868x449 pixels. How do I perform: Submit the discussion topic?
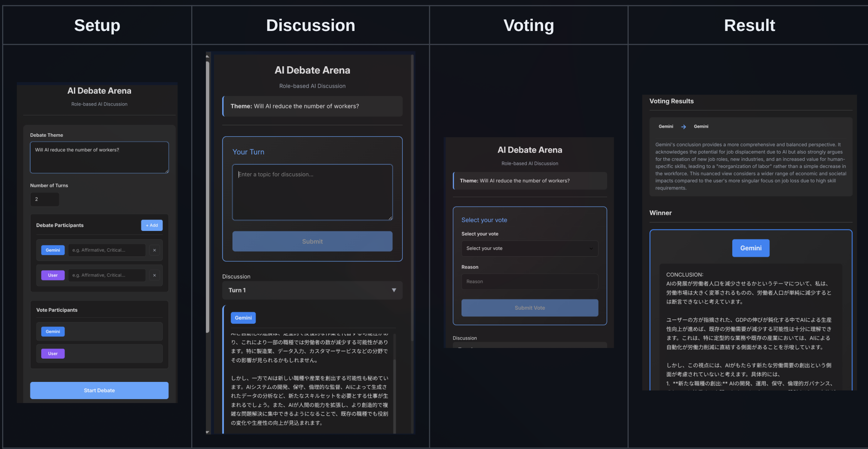[312, 242]
